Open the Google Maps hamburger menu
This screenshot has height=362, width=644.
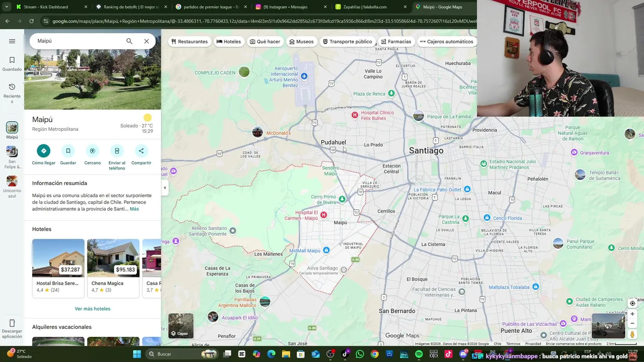pyautogui.click(x=12, y=41)
